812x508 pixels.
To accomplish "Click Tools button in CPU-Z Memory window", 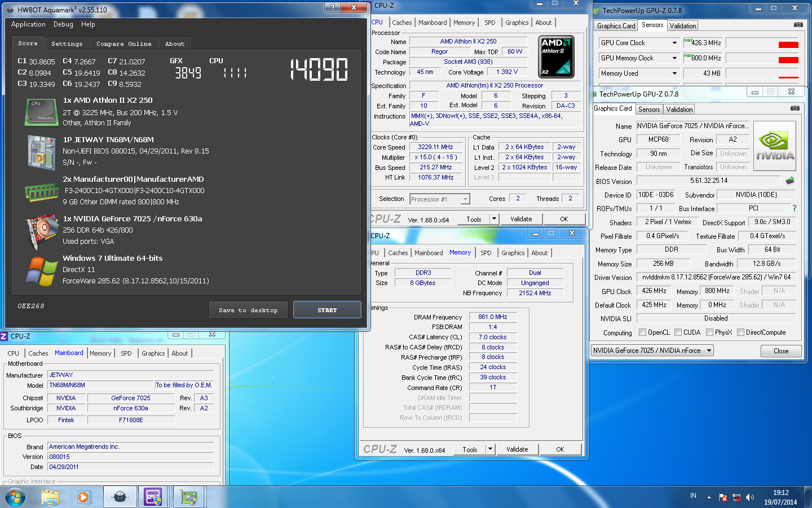I will coord(470,449).
